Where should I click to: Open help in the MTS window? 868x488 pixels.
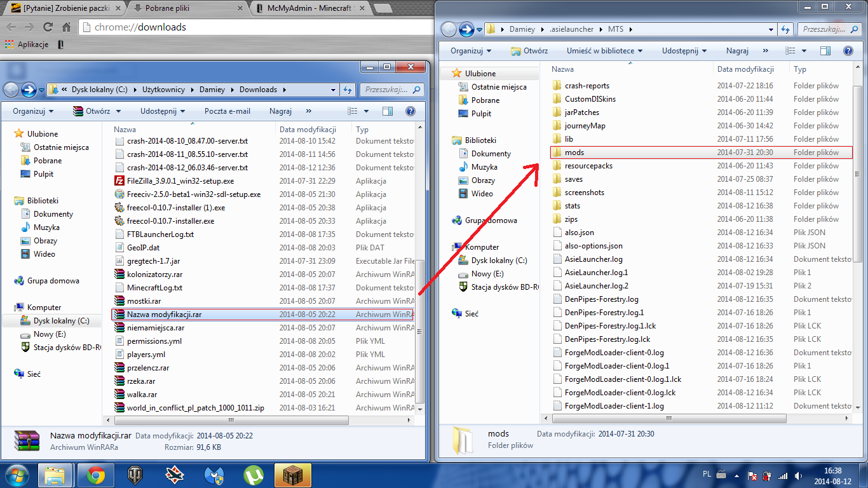[848, 51]
